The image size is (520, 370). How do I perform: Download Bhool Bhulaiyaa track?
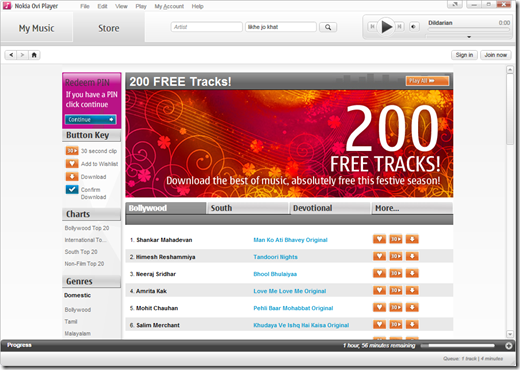tap(412, 273)
